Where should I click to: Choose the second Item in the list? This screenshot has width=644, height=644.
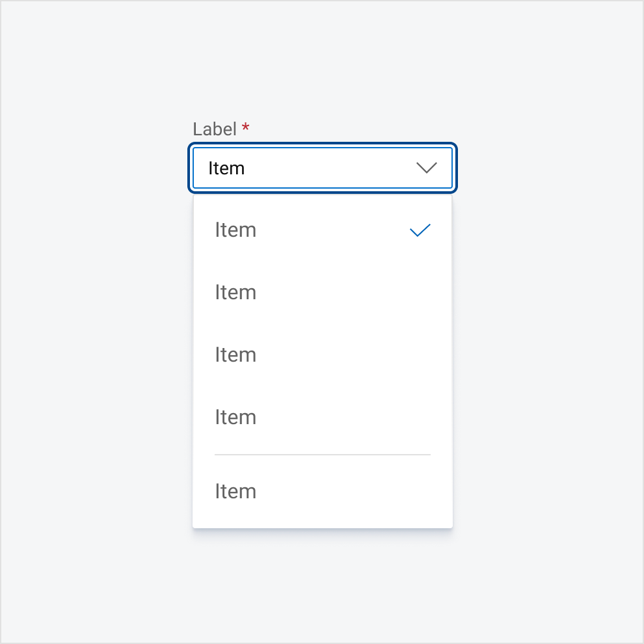(x=235, y=292)
